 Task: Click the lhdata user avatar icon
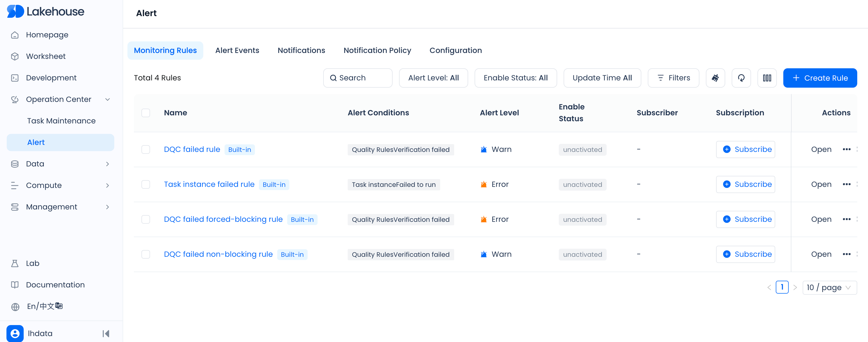[15, 334]
